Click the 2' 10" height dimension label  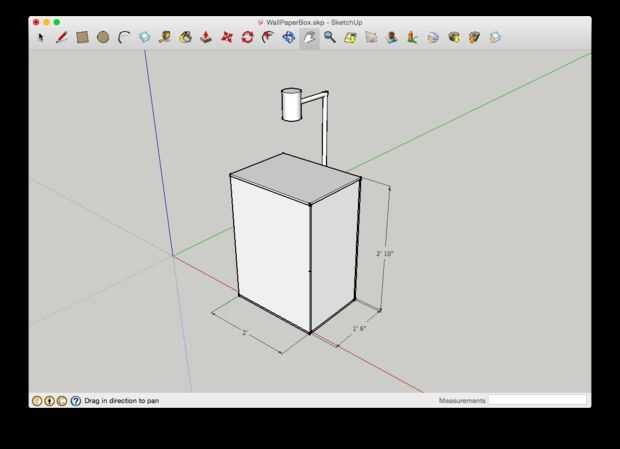[385, 253]
